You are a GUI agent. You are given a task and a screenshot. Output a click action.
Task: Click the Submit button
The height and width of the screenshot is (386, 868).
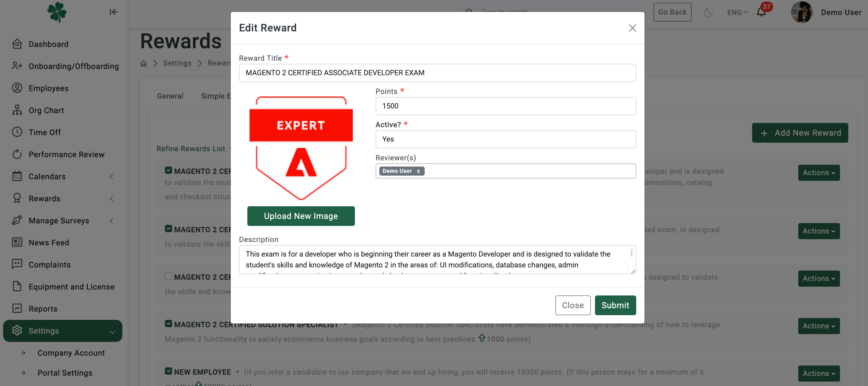[615, 305]
